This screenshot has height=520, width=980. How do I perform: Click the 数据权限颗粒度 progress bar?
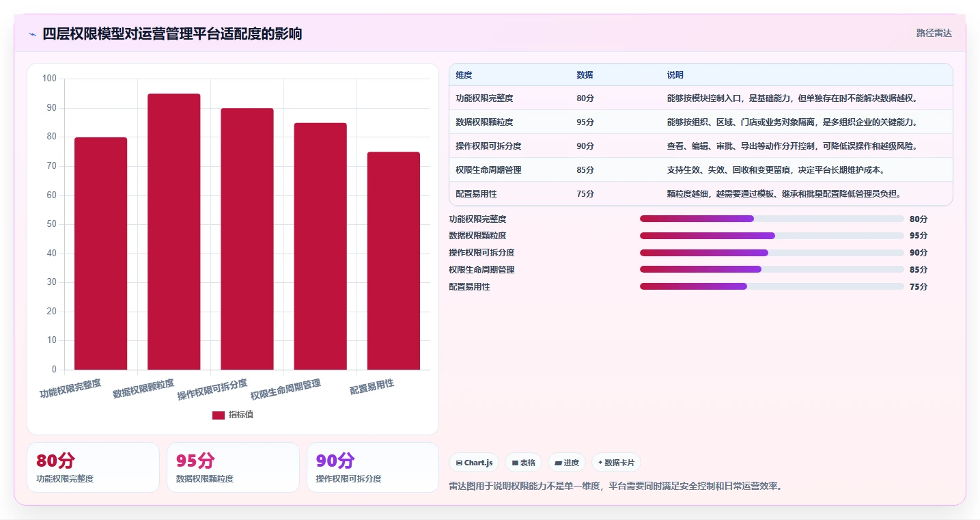coord(772,236)
